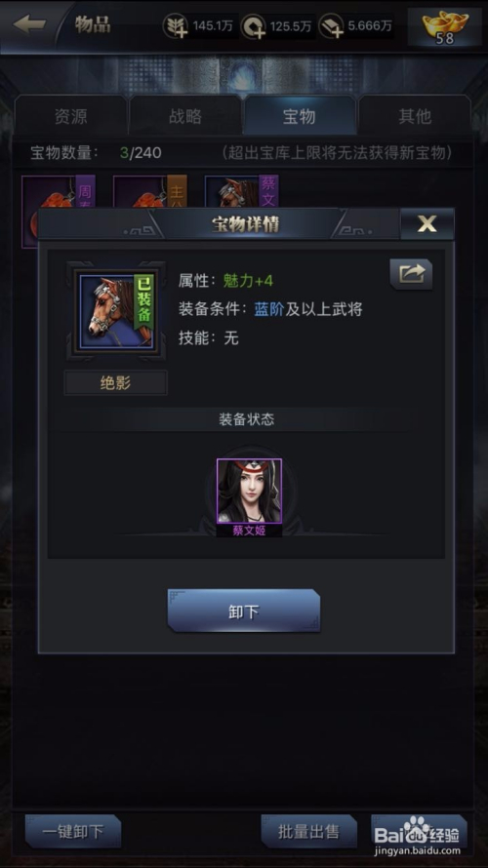488x868 pixels.
Task: Tap the 绝影 item name label
Action: (116, 382)
